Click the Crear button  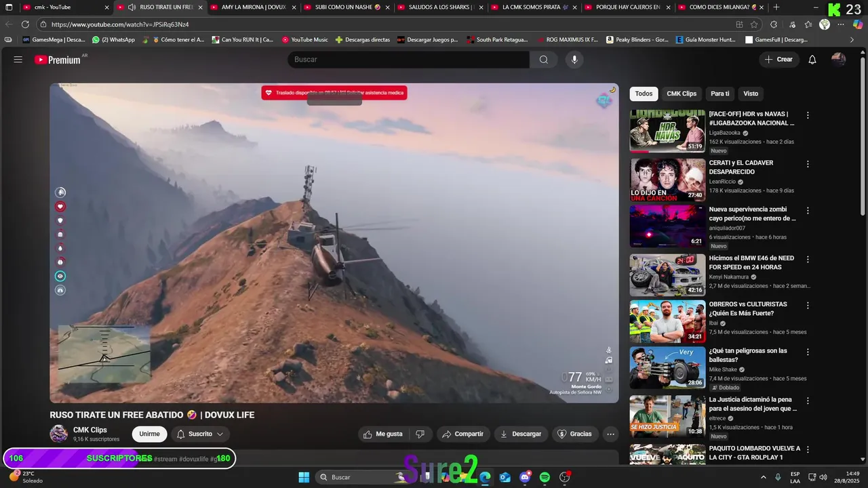778,60
